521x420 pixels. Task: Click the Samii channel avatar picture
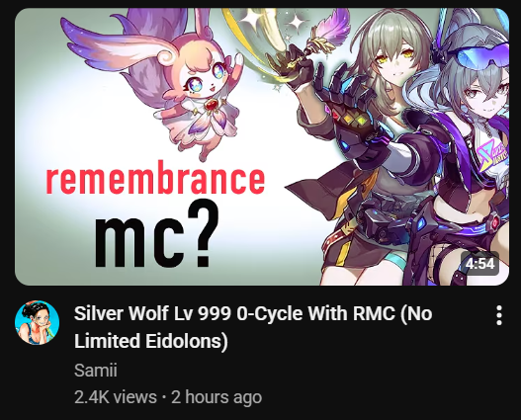[37, 322]
